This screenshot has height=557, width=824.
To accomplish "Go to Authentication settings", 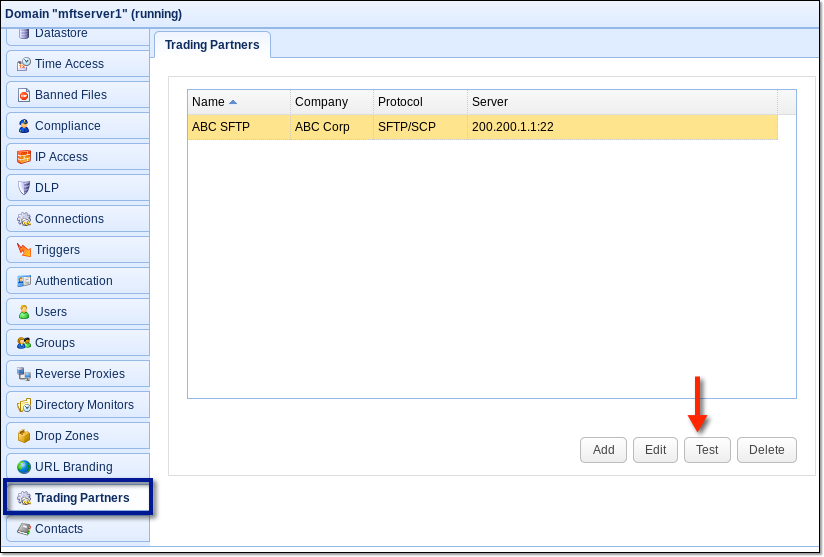I will pyautogui.click(x=78, y=281).
